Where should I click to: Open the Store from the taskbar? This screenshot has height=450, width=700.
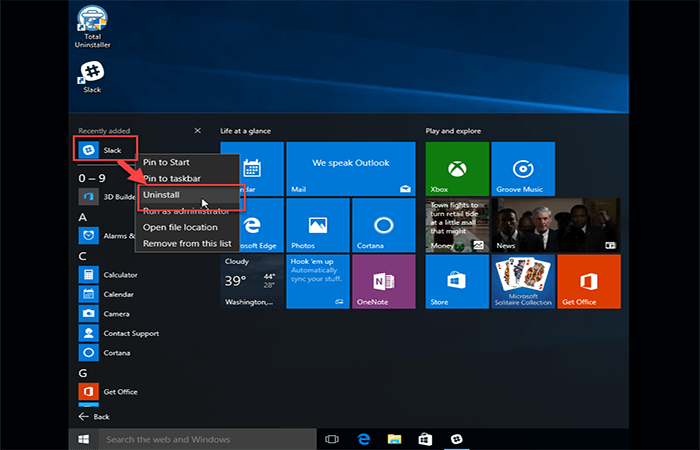[x=425, y=439]
